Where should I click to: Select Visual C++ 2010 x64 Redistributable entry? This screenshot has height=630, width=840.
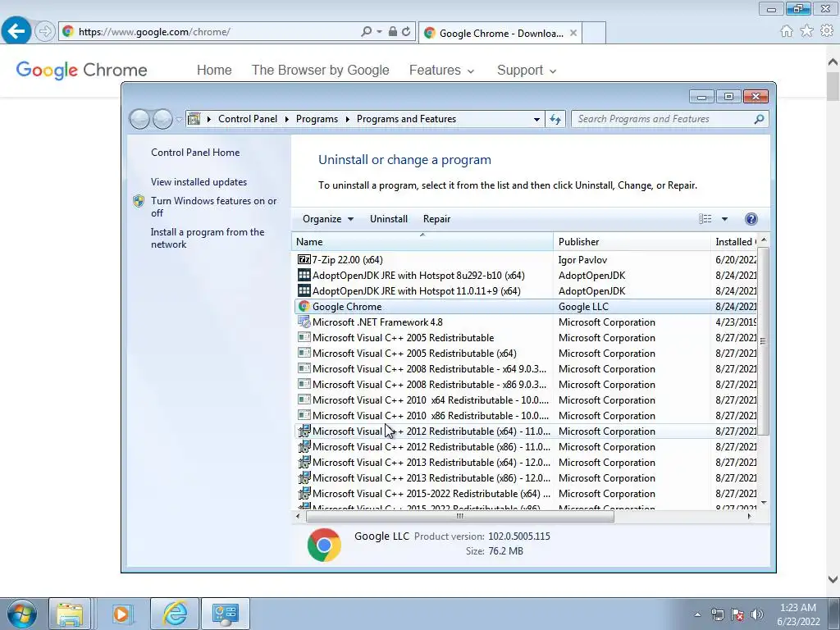pyautogui.click(x=525, y=400)
